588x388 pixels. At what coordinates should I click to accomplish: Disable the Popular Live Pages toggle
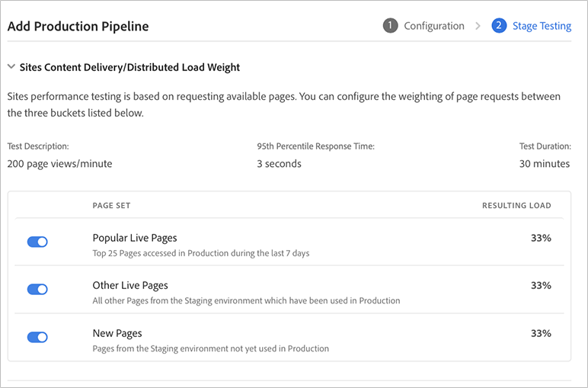click(37, 242)
